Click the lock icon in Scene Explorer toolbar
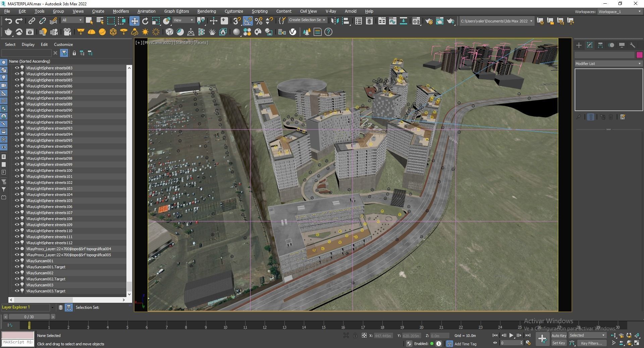 pos(74,53)
